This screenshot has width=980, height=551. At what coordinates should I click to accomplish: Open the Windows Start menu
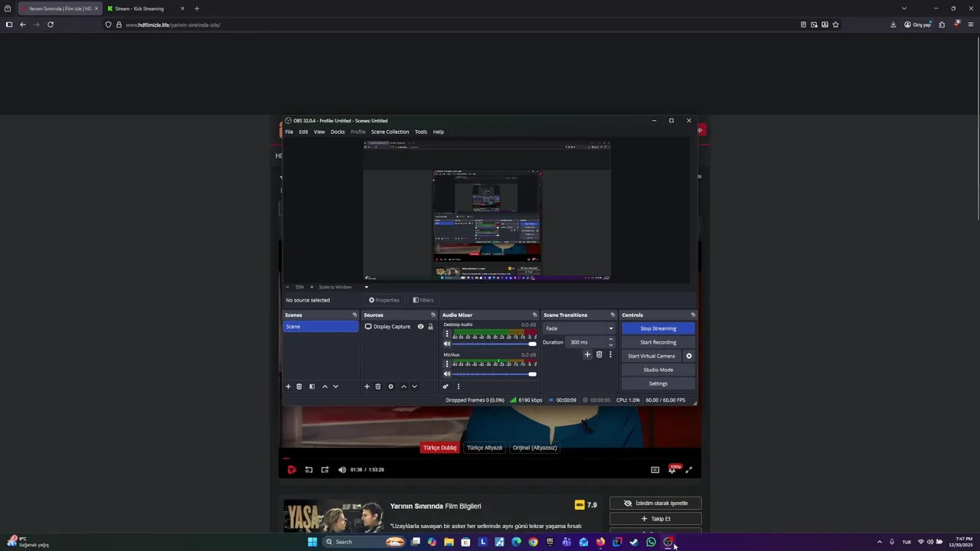[312, 542]
